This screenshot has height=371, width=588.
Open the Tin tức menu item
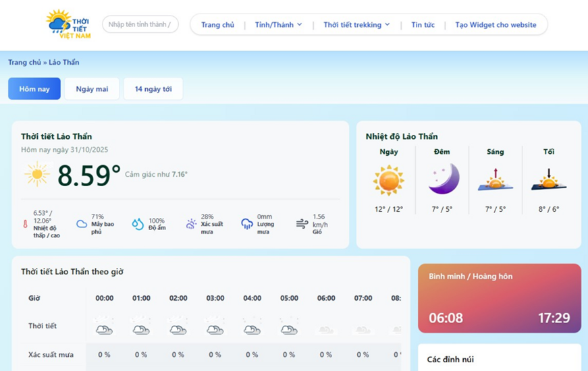(423, 25)
